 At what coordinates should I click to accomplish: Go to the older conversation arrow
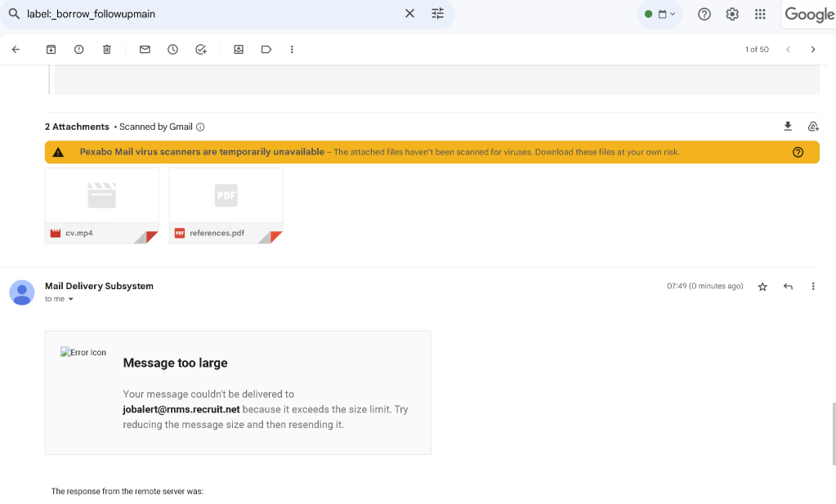[813, 50]
